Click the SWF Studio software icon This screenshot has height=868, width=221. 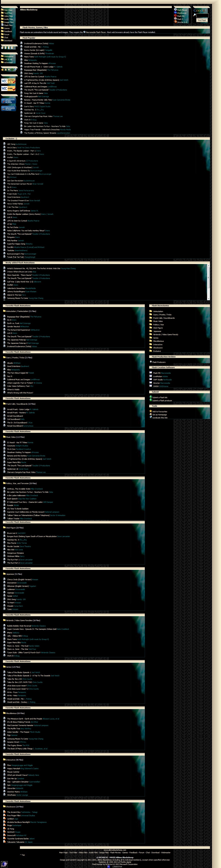pyautogui.click(x=151, y=379)
